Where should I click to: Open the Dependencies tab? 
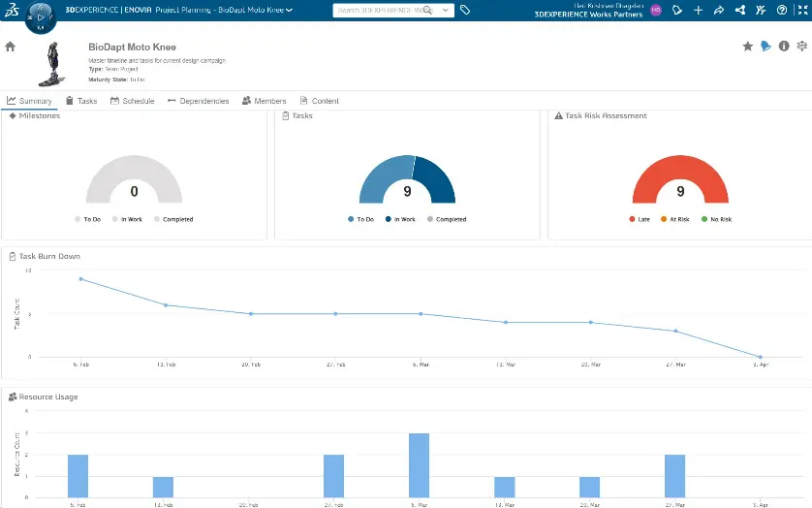coord(198,101)
